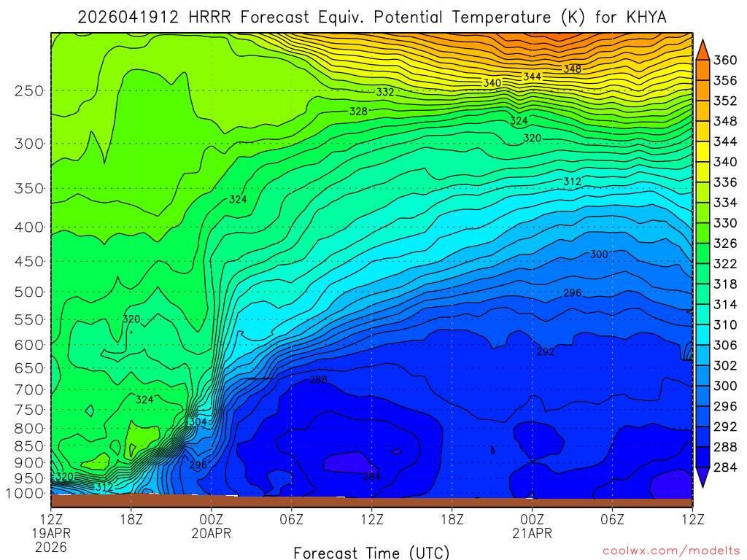The height and width of the screenshot is (560, 747).
Task: Click the 348 contour label inside the plot
Action: (572, 69)
